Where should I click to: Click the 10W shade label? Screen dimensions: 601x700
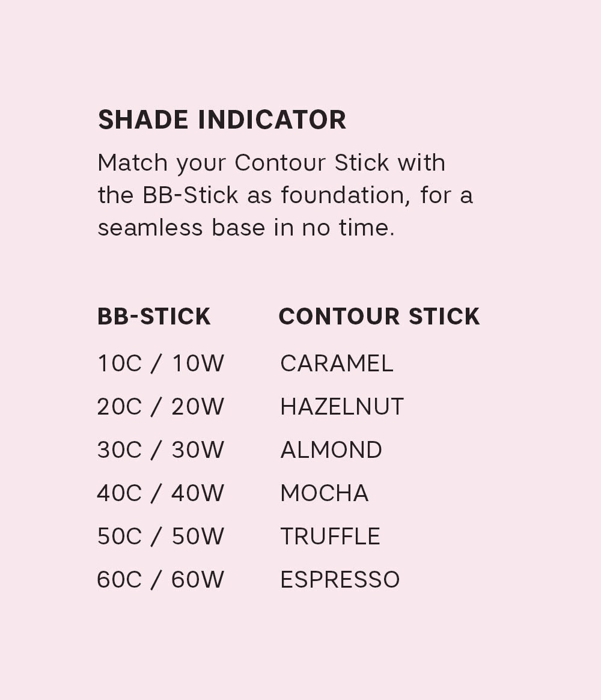198,364
